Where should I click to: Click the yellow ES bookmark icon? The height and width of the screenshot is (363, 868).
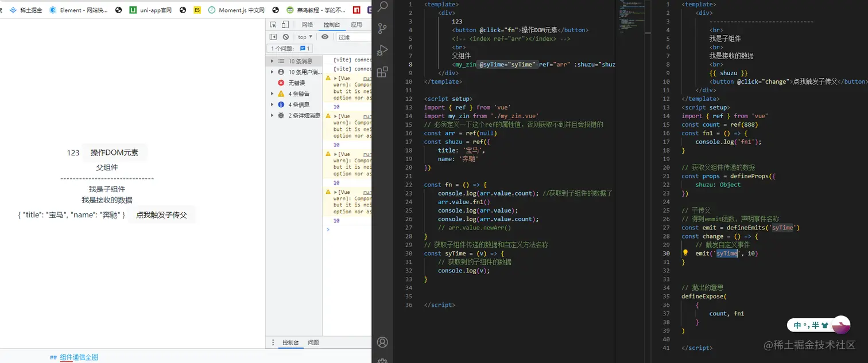coord(197,10)
